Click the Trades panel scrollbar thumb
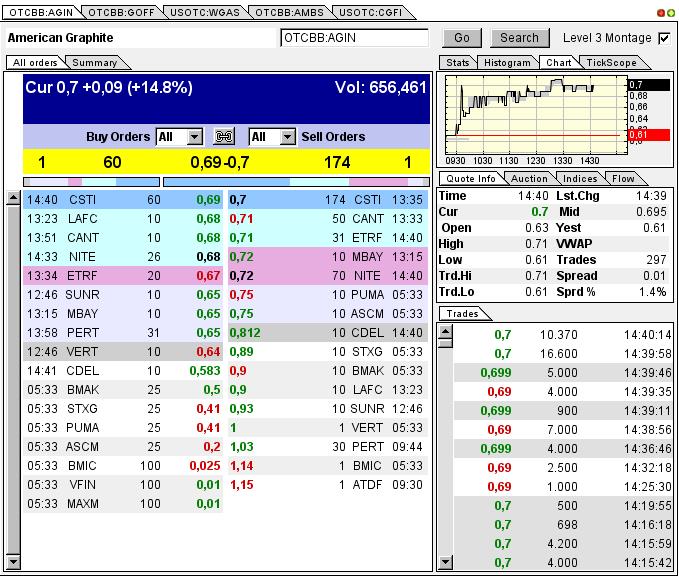The width and height of the screenshot is (679, 576). pos(445,342)
